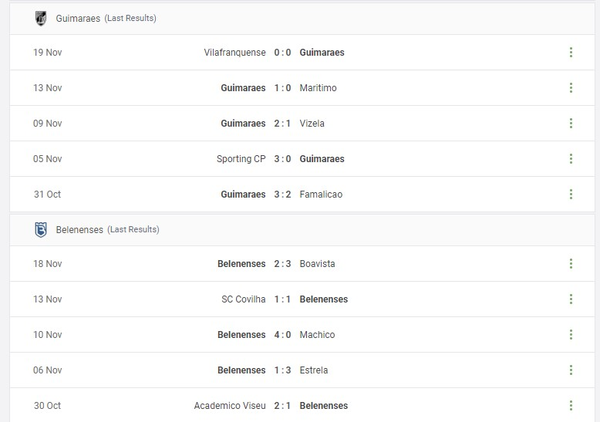Viewport: 600px width, 422px height.
Task: Click the Belenenses club crest icon
Action: click(x=40, y=229)
